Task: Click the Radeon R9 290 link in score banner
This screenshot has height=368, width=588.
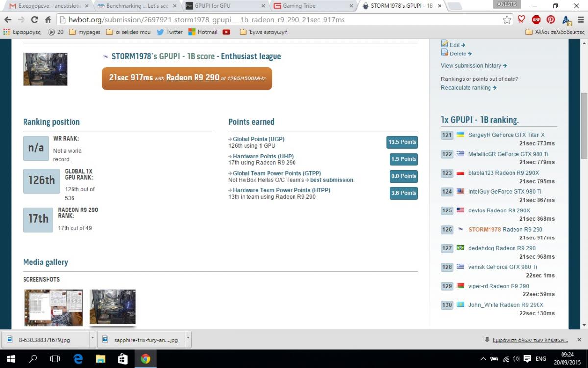Action: (x=193, y=78)
